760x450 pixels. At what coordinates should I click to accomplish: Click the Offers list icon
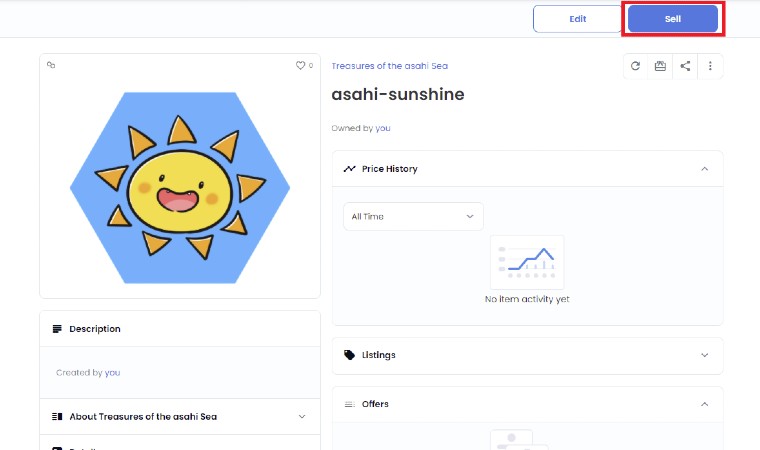[349, 404]
